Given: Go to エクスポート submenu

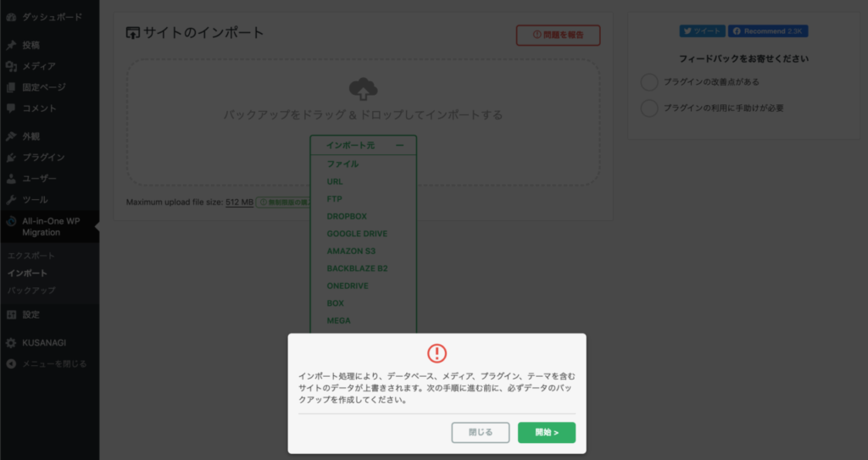Looking at the screenshot, I should click(x=31, y=256).
